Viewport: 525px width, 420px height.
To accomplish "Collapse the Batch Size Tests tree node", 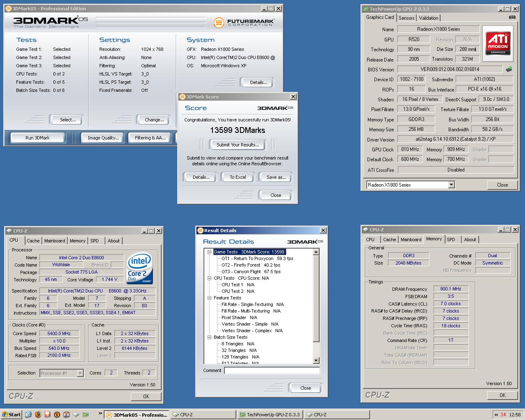I will point(209,337).
